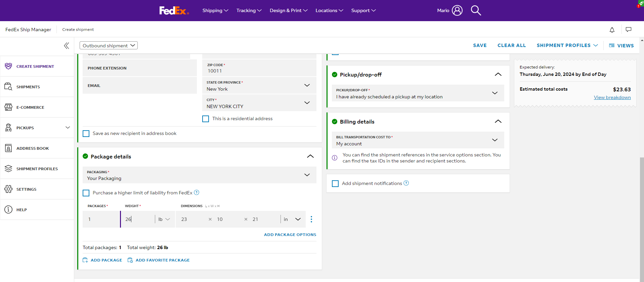
Task: Click the E-Commerce storefront icon
Action: pyautogui.click(x=8, y=107)
